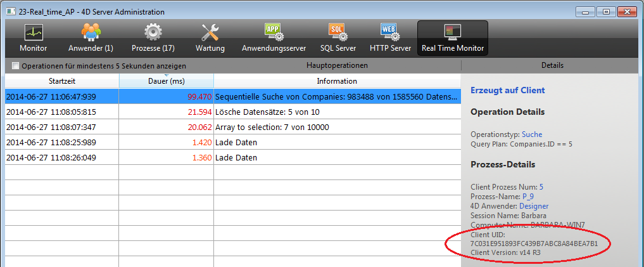This screenshot has width=644, height=267.
Task: Click 4D Anwender value 'Designer'
Action: pos(534,206)
